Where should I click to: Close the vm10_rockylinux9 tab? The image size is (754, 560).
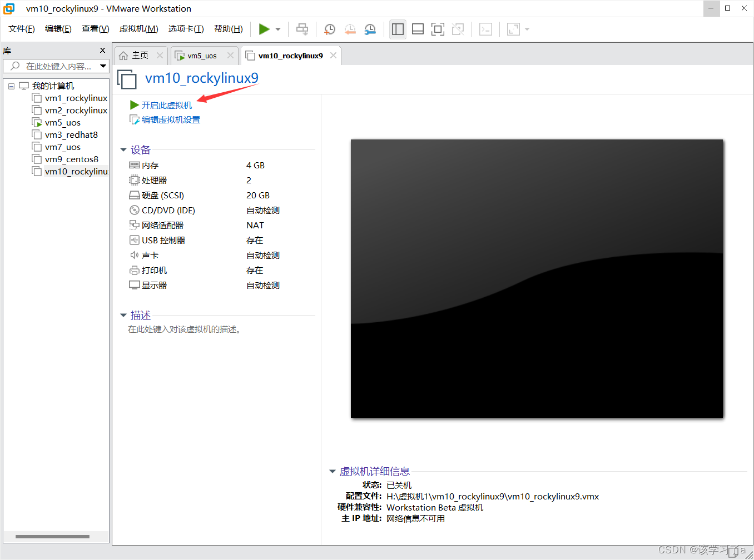click(333, 56)
